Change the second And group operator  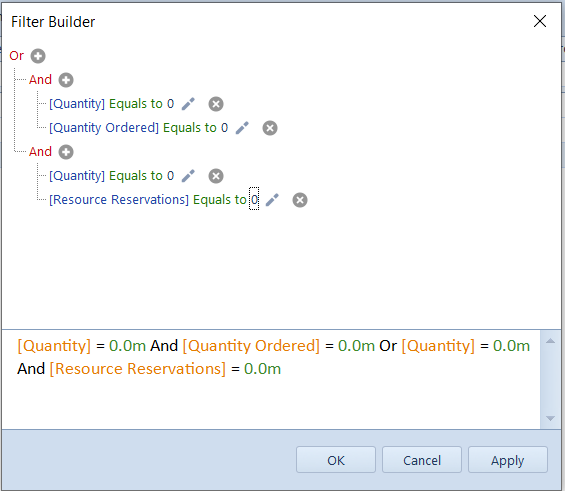(40, 152)
